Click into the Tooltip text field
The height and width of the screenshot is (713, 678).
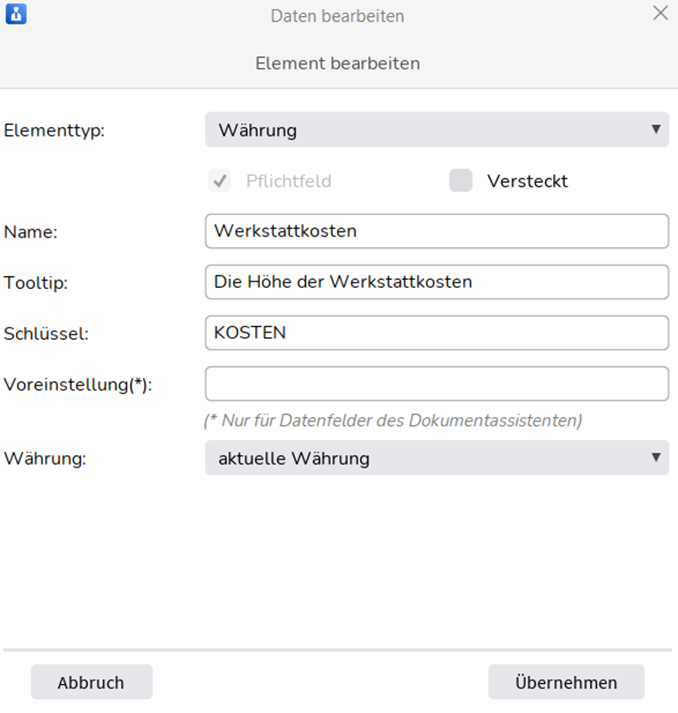(437, 282)
